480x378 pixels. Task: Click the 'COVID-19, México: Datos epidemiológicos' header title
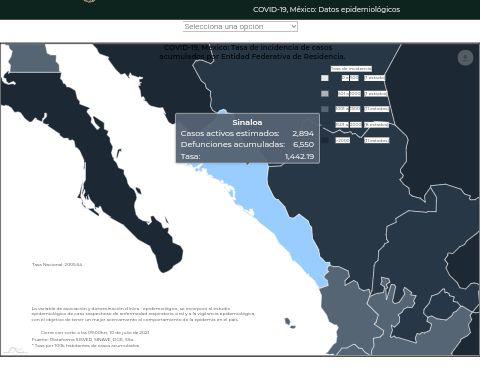pos(326,9)
